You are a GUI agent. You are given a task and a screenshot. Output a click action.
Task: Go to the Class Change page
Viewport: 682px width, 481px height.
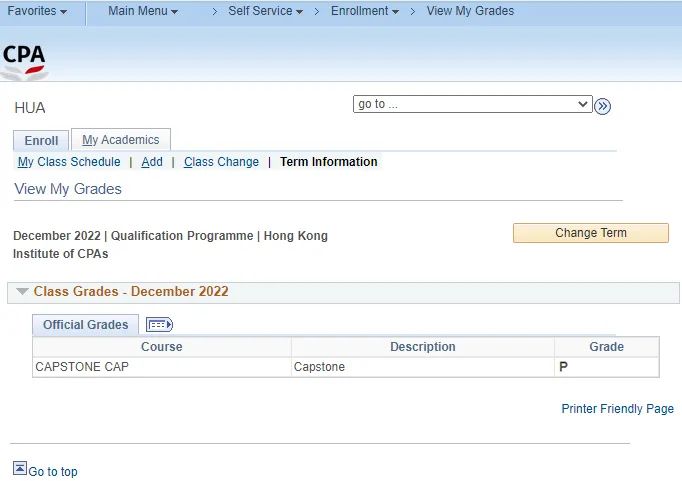(x=221, y=162)
